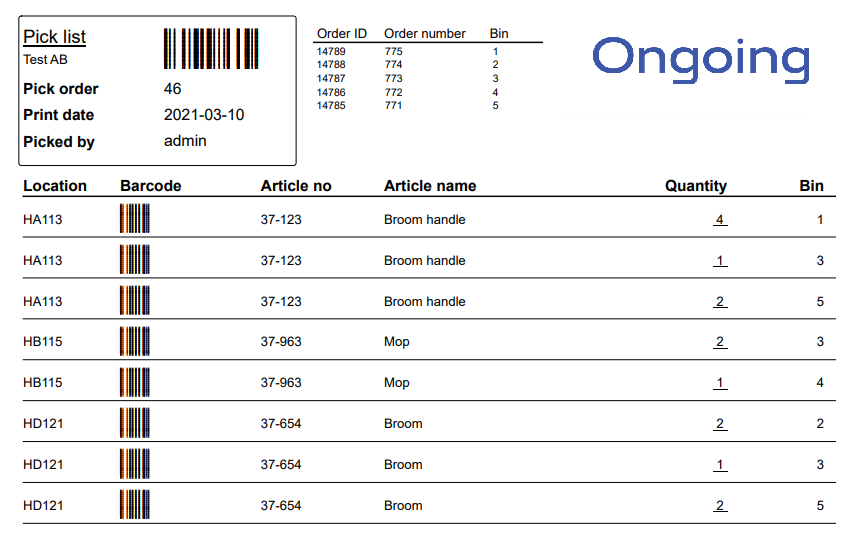Screen dimensions: 850x540
Task: Click 37-123 in the Broom handle bin 3 row
Action: coord(281,261)
